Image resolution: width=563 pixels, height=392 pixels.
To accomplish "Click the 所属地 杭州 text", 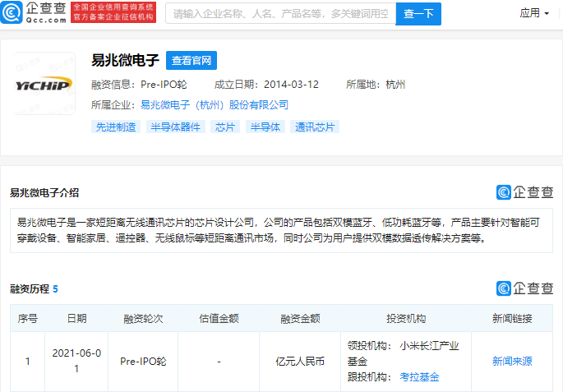I will coord(376,85).
